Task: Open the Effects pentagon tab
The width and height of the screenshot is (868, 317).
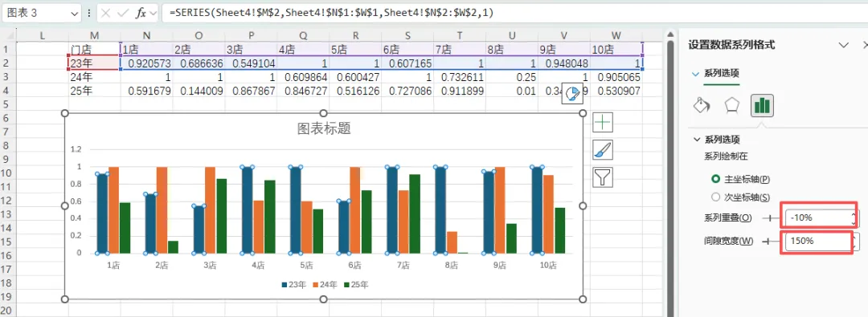Action: (732, 105)
